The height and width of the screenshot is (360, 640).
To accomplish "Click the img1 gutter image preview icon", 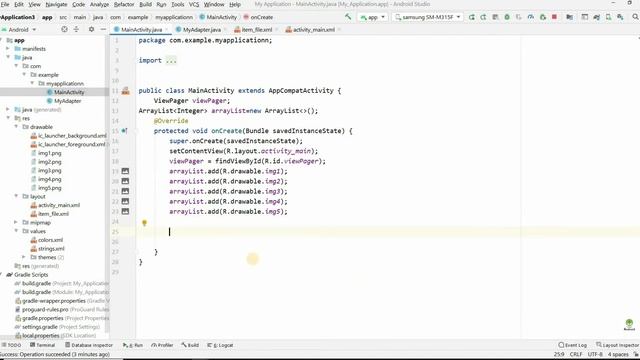I will (x=125, y=171).
